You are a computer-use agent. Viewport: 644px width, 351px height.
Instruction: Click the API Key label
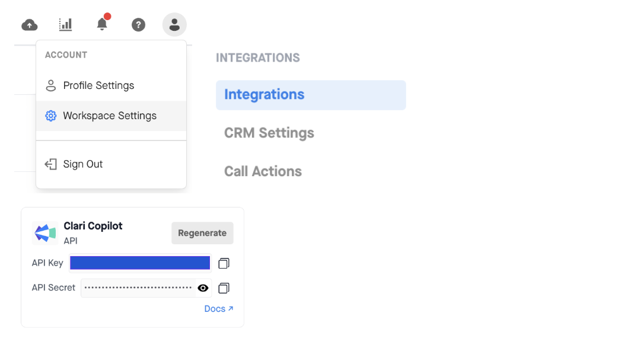[x=47, y=263]
